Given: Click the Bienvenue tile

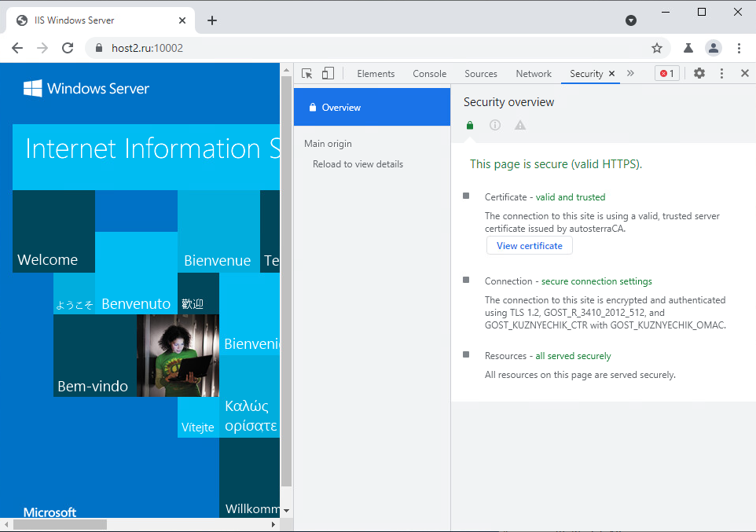Looking at the screenshot, I should coord(218,232).
